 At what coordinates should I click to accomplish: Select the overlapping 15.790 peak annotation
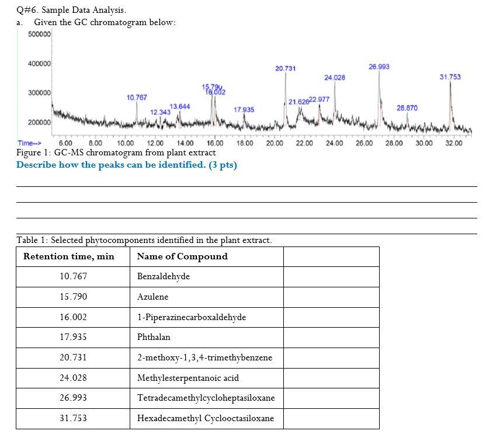coord(213,86)
